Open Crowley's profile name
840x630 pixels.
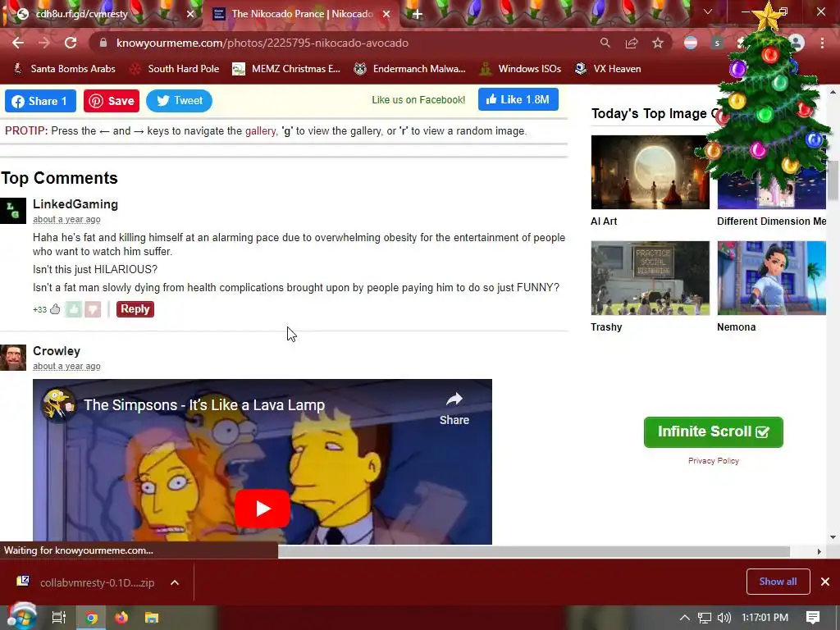coord(57,351)
